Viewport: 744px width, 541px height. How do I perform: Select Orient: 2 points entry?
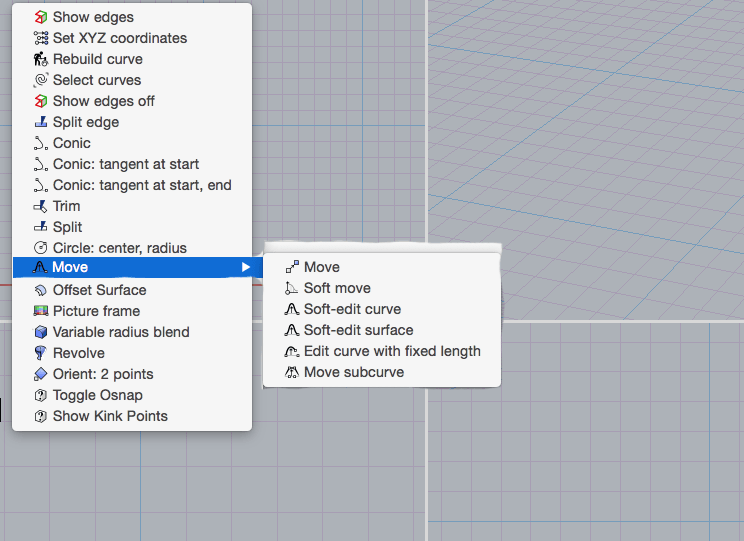click(132, 374)
